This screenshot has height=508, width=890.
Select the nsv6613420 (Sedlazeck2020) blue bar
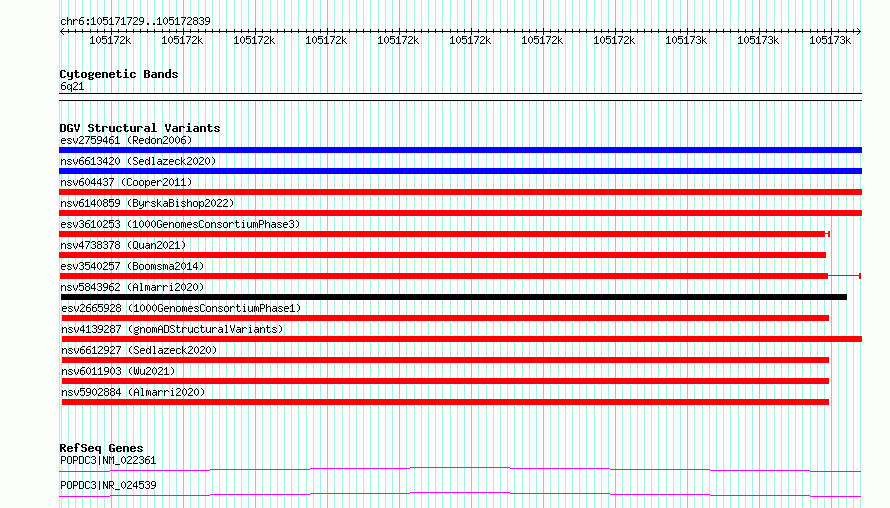460,171
